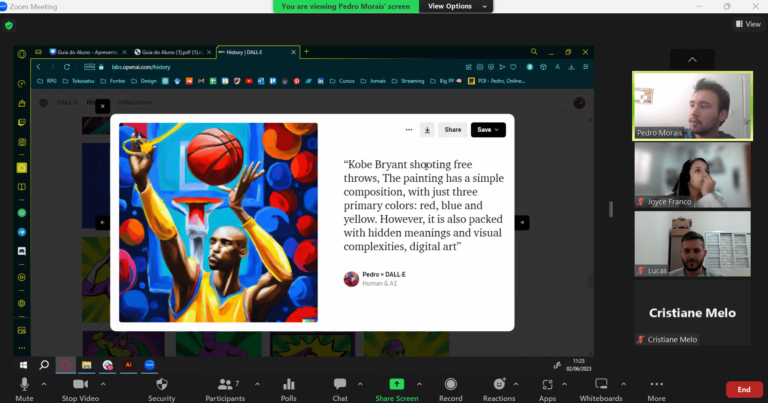Viewport: 768px width, 403px height.
Task: Open Zoom from the shared taskbar
Action: 149,365
